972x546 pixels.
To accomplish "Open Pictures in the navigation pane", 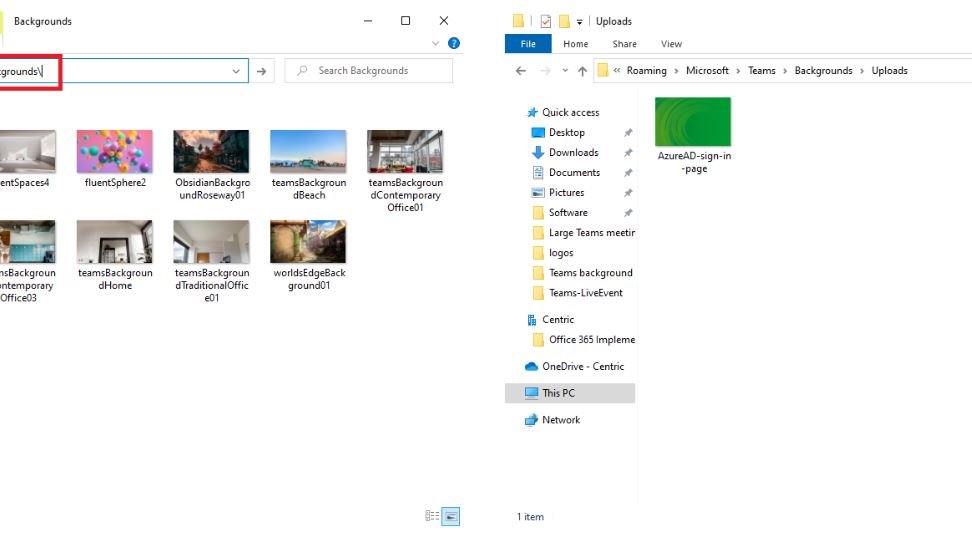I will click(x=566, y=192).
